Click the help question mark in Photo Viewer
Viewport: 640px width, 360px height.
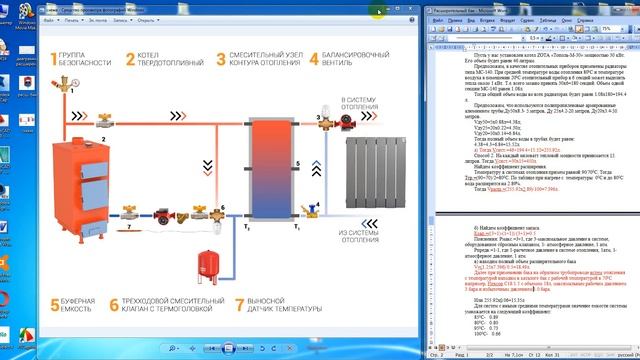[412, 20]
